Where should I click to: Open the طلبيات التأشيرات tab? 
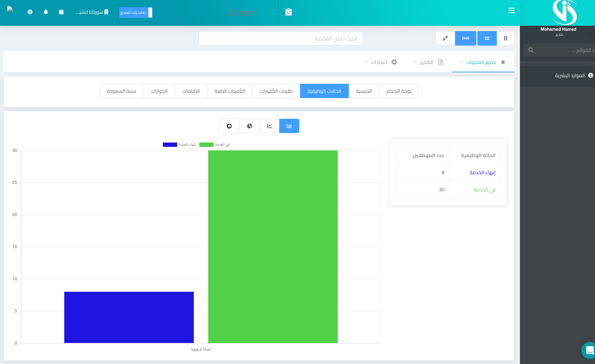pyautogui.click(x=276, y=91)
